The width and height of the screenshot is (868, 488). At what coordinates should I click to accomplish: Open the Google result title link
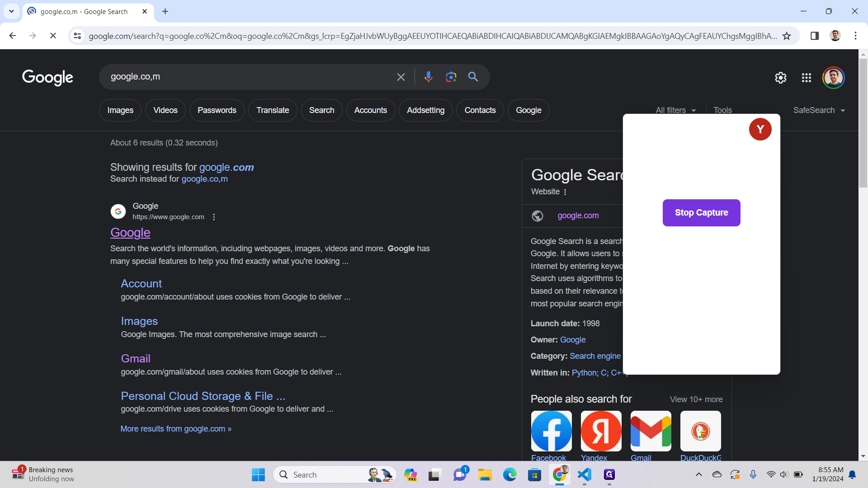pos(130,232)
